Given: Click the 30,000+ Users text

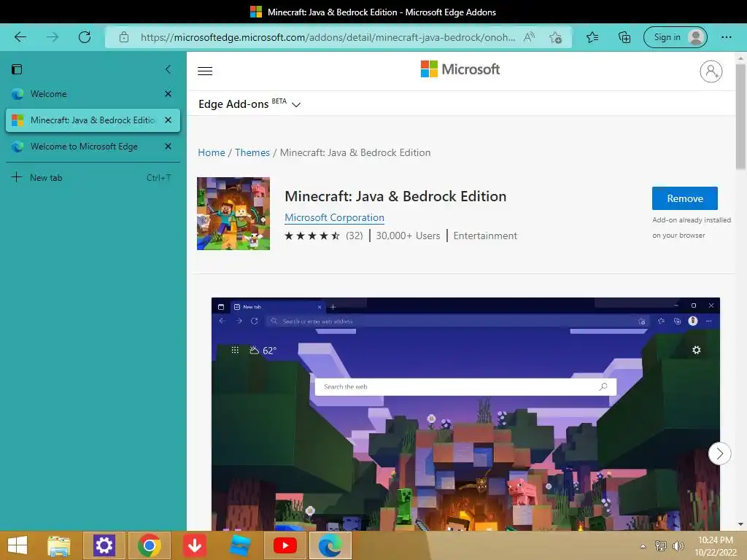Looking at the screenshot, I should point(408,236).
